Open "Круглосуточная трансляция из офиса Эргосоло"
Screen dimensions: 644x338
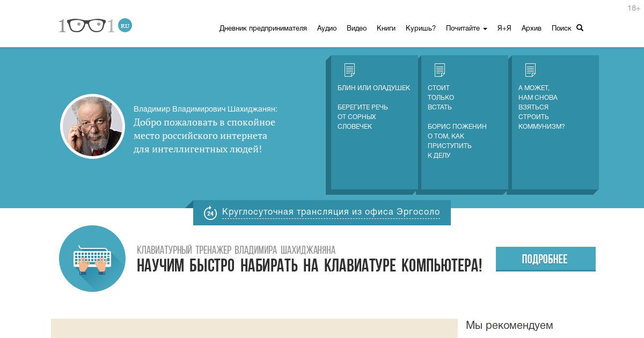[331, 212]
